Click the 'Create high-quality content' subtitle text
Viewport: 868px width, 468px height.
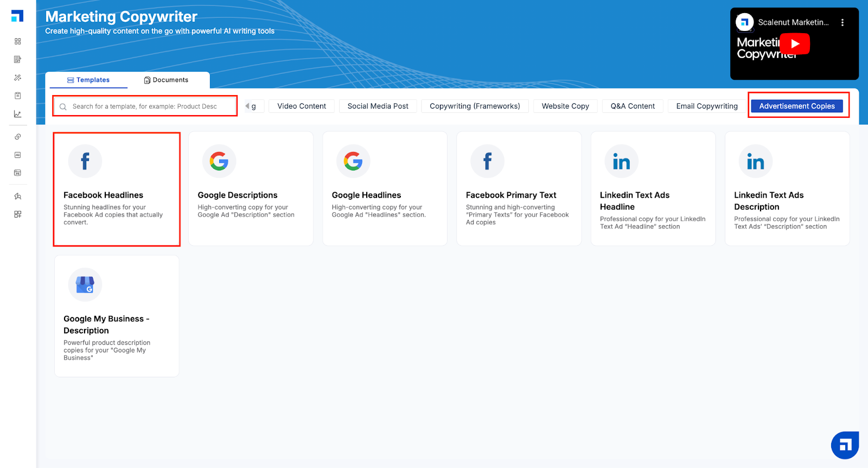(x=159, y=31)
